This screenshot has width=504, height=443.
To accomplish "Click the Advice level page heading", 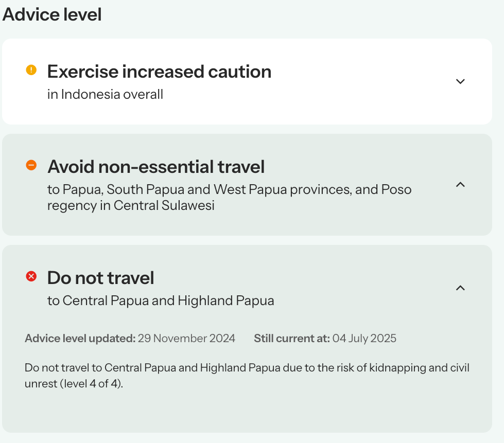I will (x=52, y=14).
